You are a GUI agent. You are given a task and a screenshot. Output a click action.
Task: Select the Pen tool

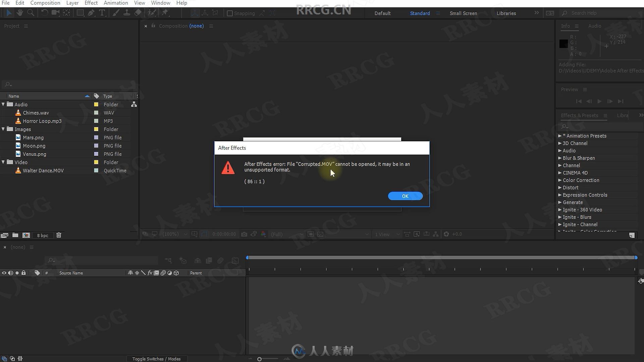click(x=91, y=13)
